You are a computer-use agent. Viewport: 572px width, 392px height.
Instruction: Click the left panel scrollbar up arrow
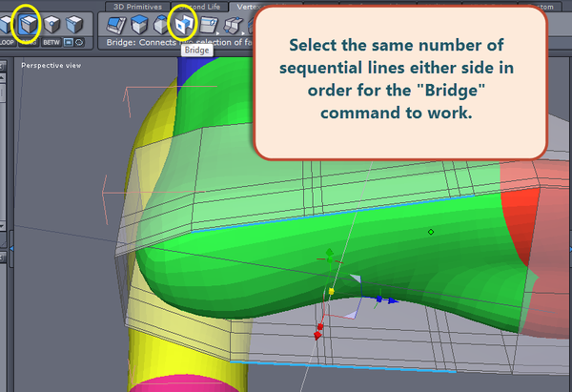tap(2, 77)
